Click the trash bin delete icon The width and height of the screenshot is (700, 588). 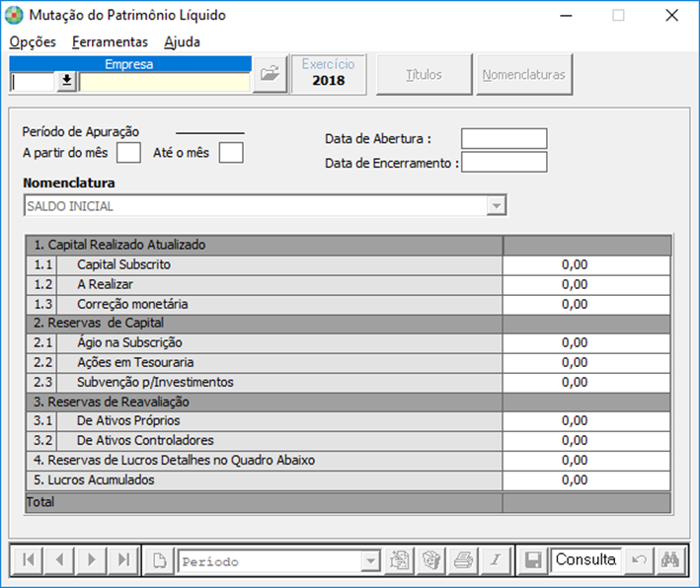tap(431, 560)
